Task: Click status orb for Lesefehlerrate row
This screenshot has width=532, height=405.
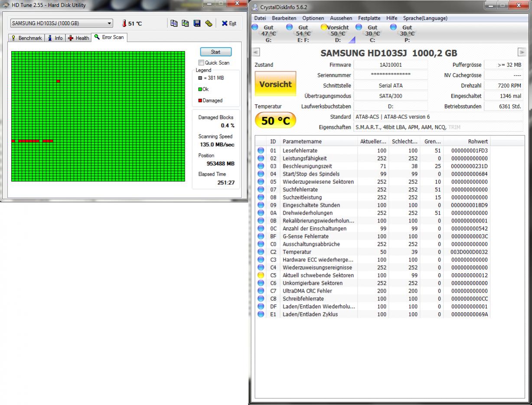Action: click(261, 150)
